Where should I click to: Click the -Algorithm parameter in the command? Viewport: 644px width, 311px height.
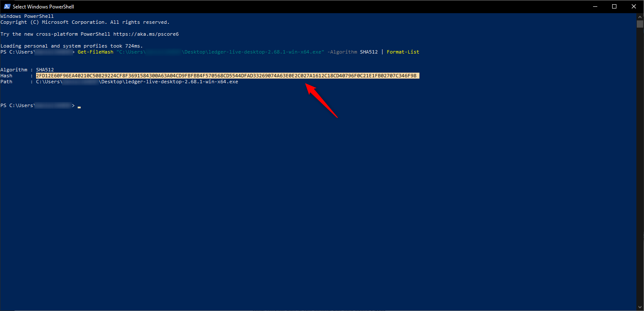click(x=342, y=52)
